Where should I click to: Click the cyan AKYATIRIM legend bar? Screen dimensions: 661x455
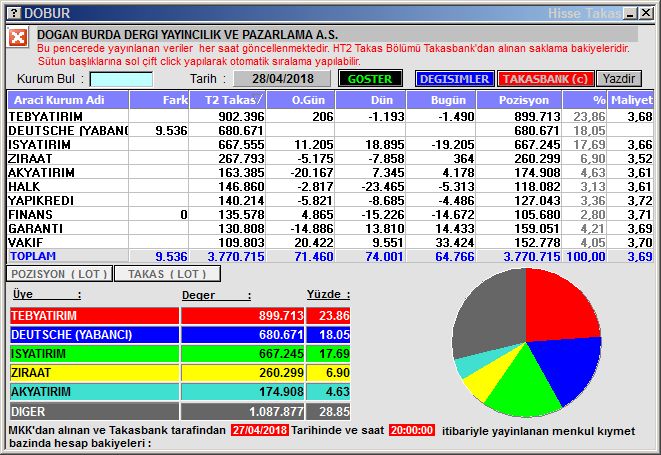point(94,392)
